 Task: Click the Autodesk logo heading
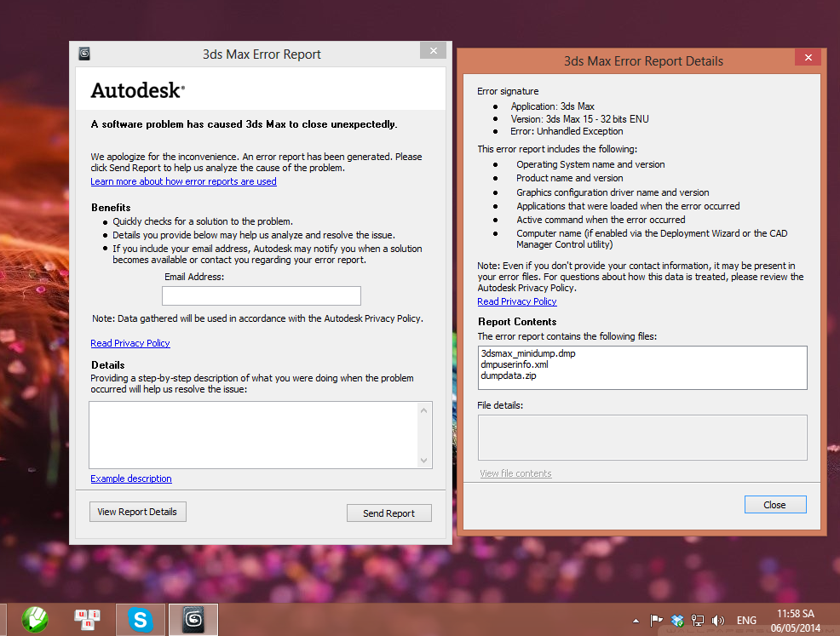point(138,90)
